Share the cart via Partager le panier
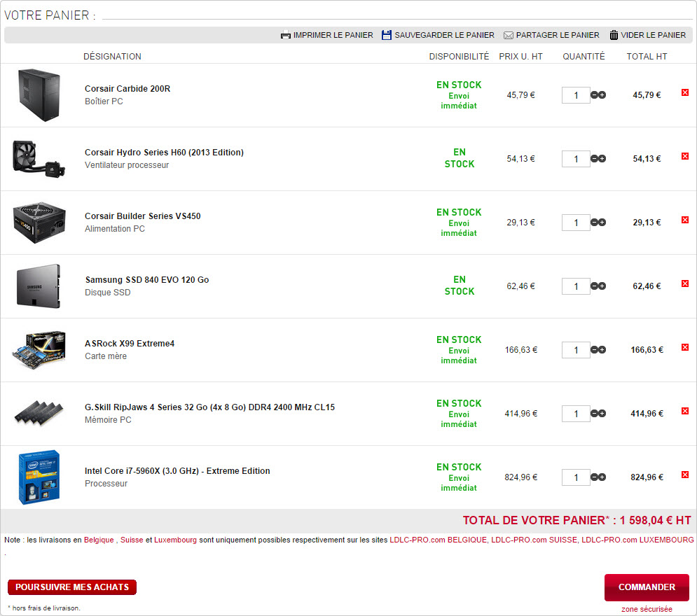Screen dimensions: 697x616 click(551, 35)
